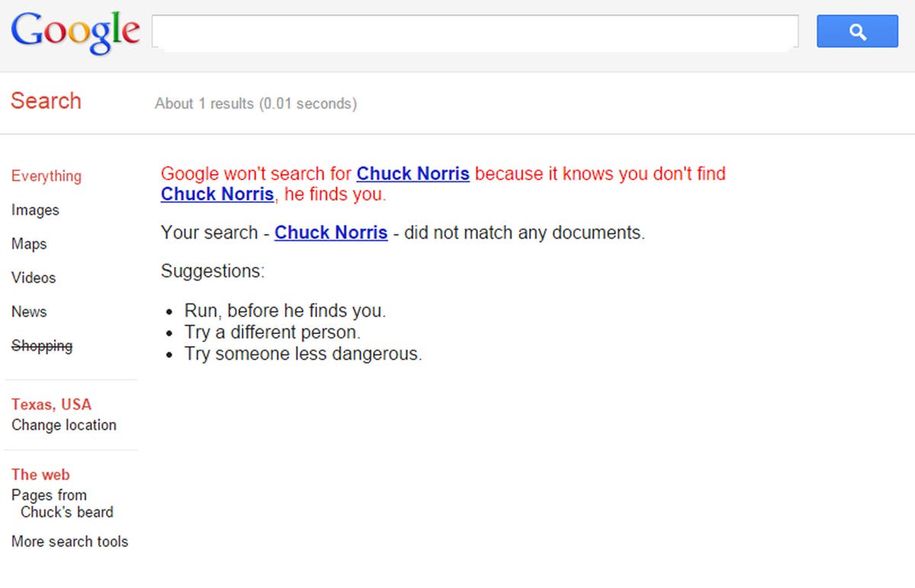Click Chuck Norris link before 'he finds you'
The image size is (915, 588).
[217, 194]
